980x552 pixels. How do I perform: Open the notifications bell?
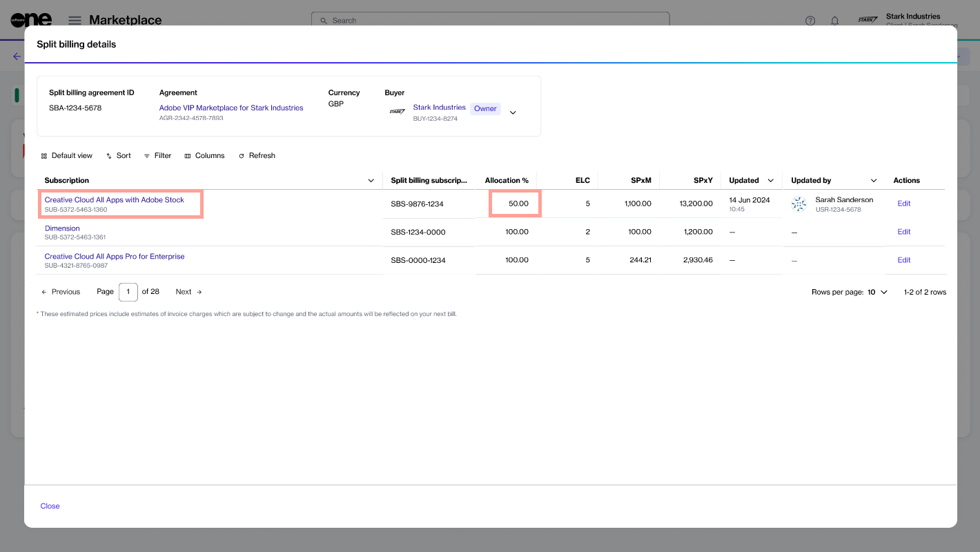click(834, 21)
